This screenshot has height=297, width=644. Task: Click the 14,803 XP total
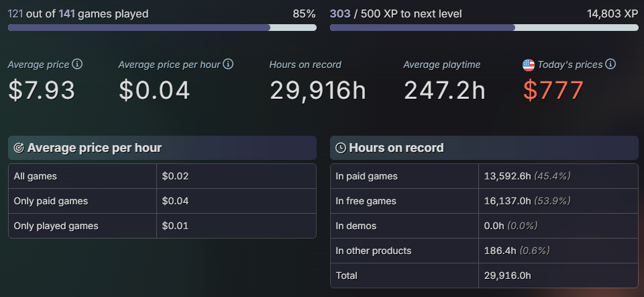(612, 14)
